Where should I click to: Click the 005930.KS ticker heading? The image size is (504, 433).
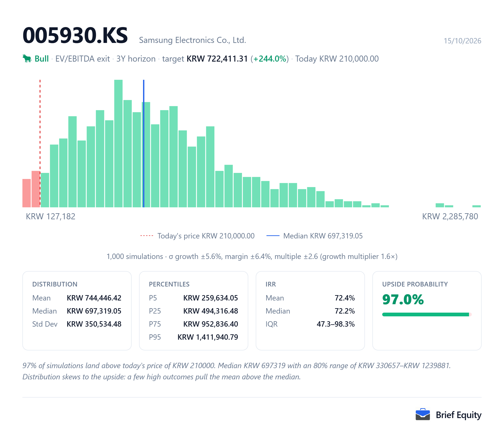coord(75,35)
